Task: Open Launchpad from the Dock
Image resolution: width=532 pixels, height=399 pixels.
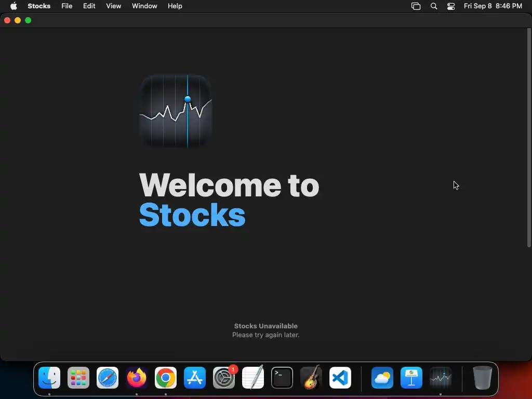Action: point(78,378)
